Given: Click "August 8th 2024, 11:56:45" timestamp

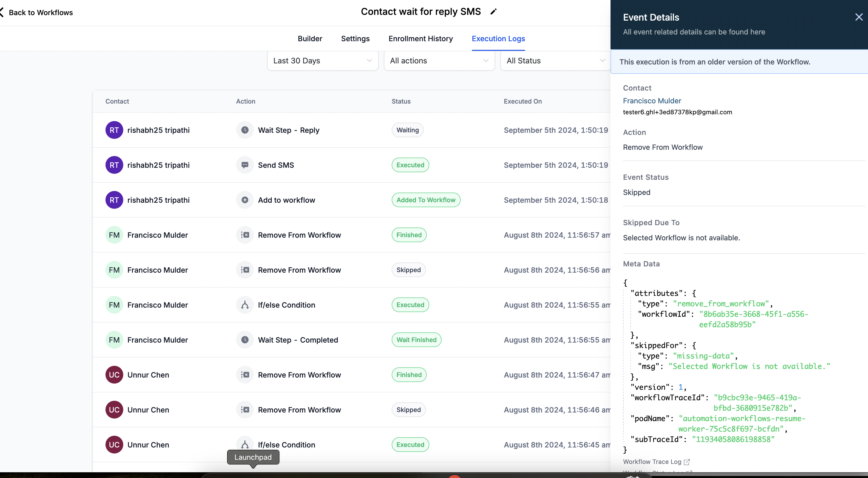Looking at the screenshot, I should point(557,445).
